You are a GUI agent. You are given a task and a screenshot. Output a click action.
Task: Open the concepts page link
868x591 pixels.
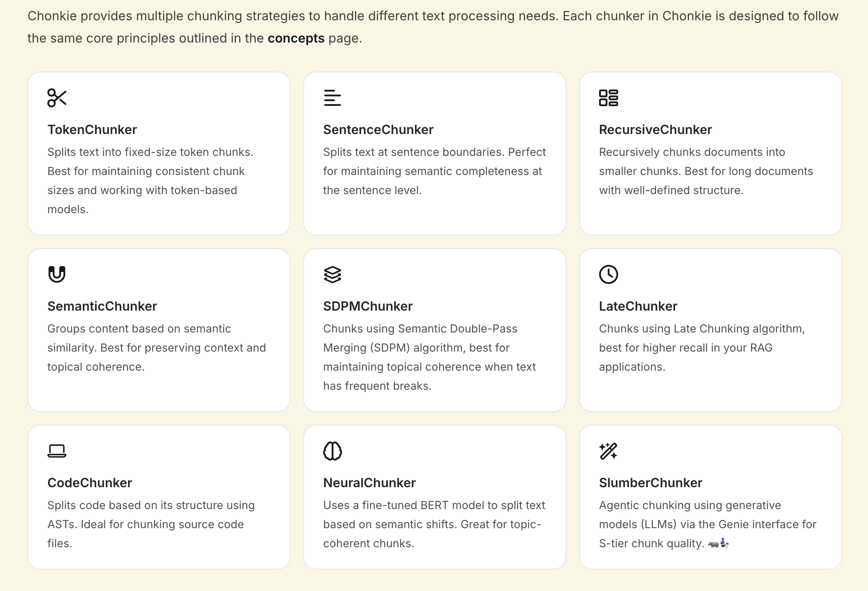pos(296,38)
